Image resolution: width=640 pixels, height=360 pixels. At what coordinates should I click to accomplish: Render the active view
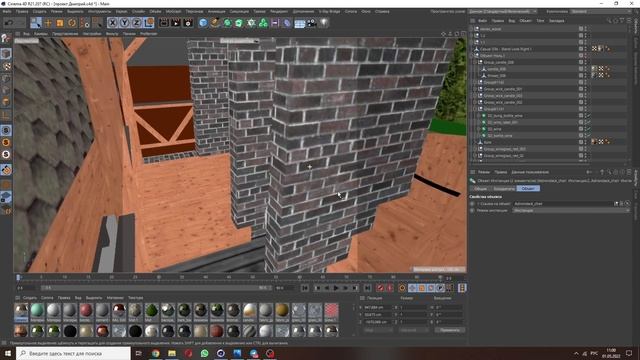coord(164,22)
